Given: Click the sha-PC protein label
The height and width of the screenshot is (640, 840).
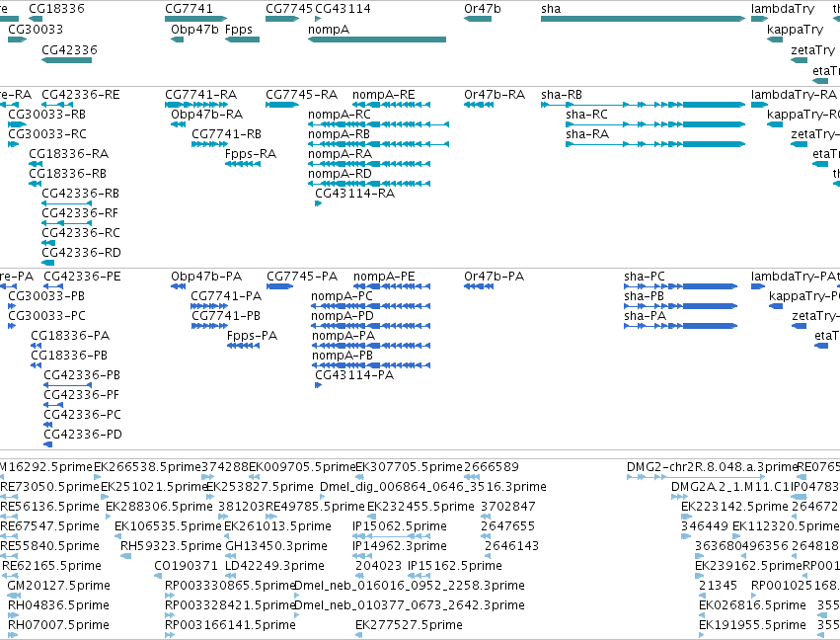Looking at the screenshot, I should point(645,277).
